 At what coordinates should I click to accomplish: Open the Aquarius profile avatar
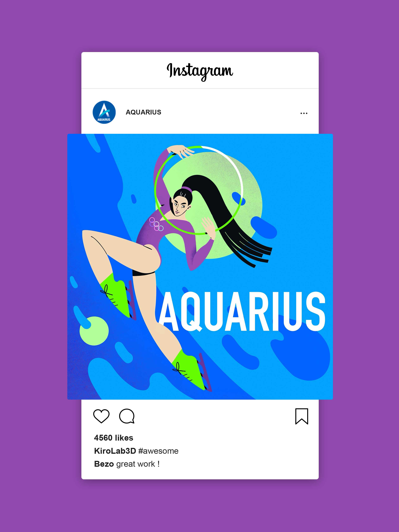pos(104,112)
